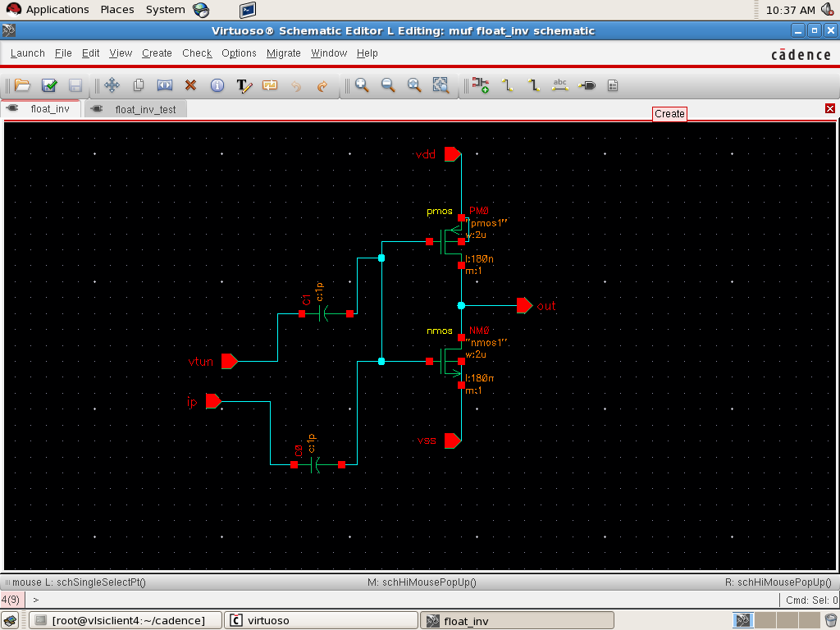Click the Check and Save icon

click(49, 85)
